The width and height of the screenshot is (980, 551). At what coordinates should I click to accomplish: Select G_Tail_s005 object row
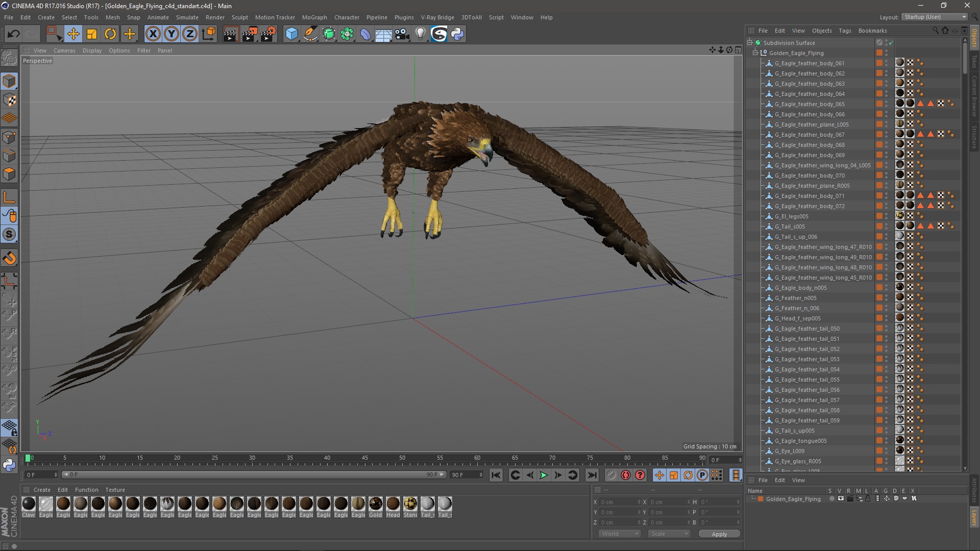click(790, 227)
